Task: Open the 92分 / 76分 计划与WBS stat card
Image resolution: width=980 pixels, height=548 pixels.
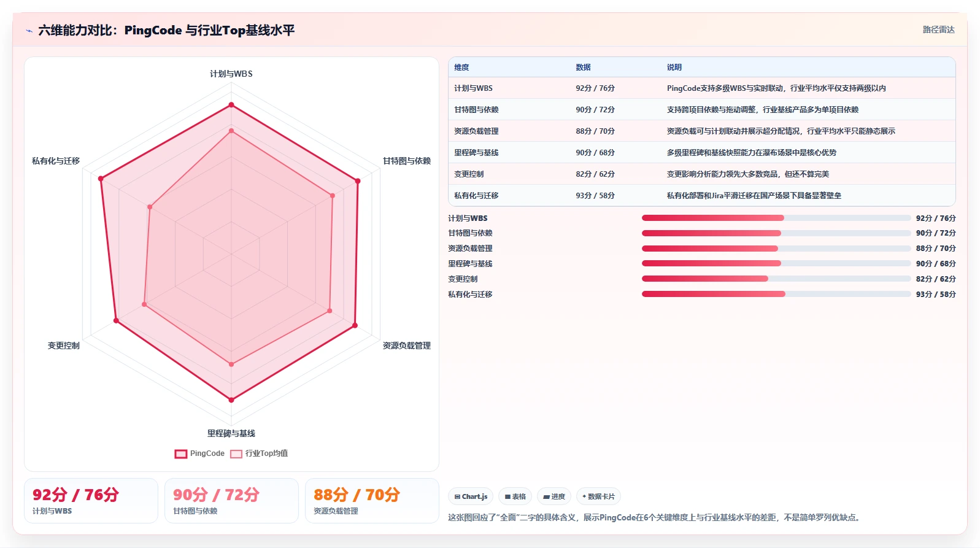Action: point(91,501)
